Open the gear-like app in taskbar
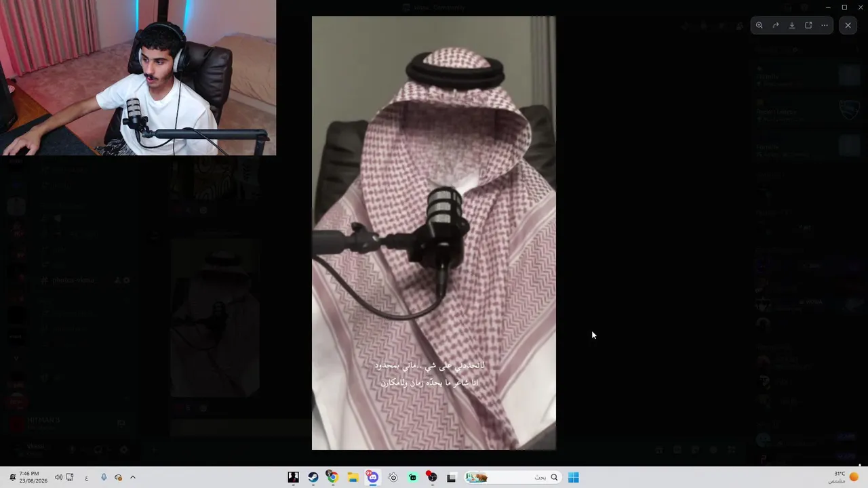Viewport: 868px width, 488px height. click(x=393, y=477)
